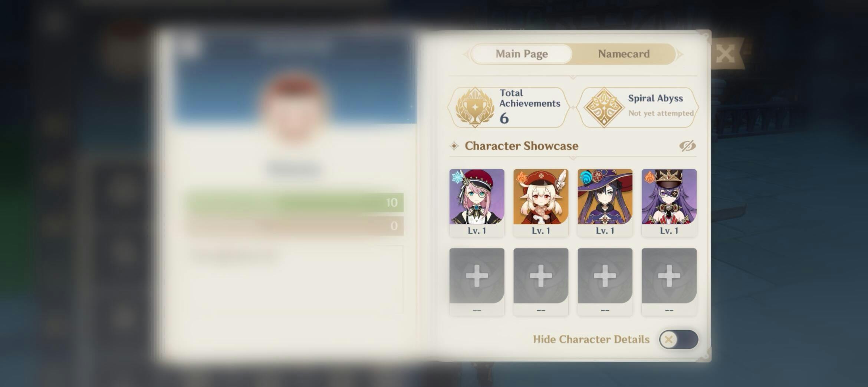
Task: Switch to the Namecard tab
Action: [624, 54]
